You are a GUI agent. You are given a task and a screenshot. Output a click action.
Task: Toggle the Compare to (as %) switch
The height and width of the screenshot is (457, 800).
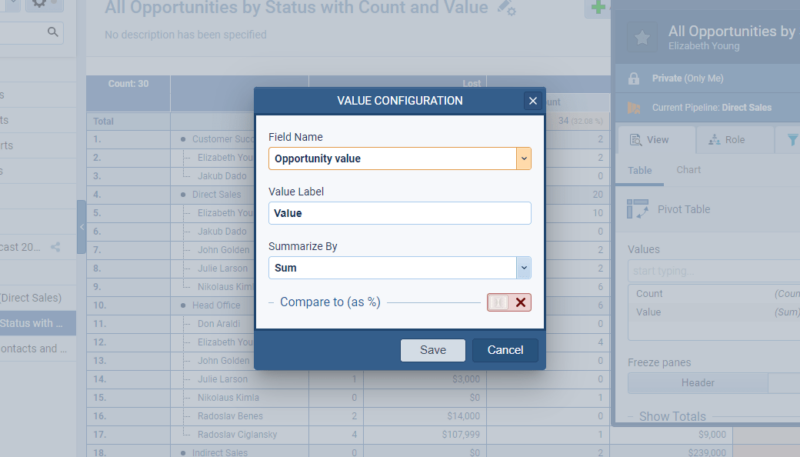click(509, 302)
